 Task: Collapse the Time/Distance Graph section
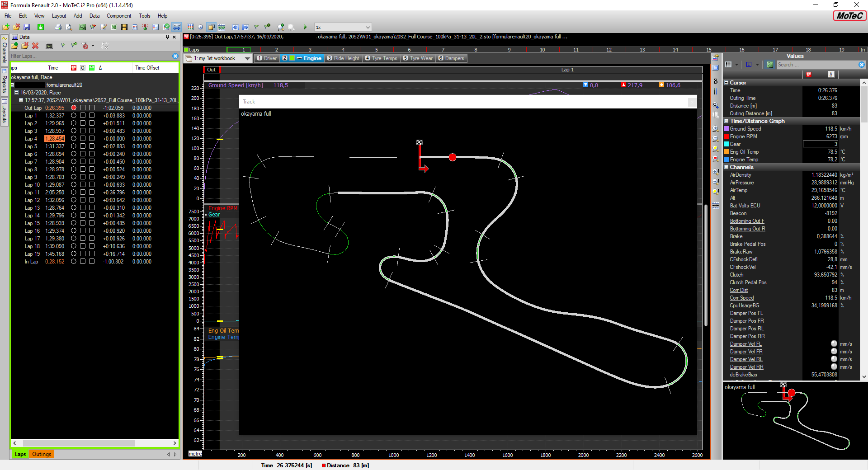pyautogui.click(x=726, y=121)
